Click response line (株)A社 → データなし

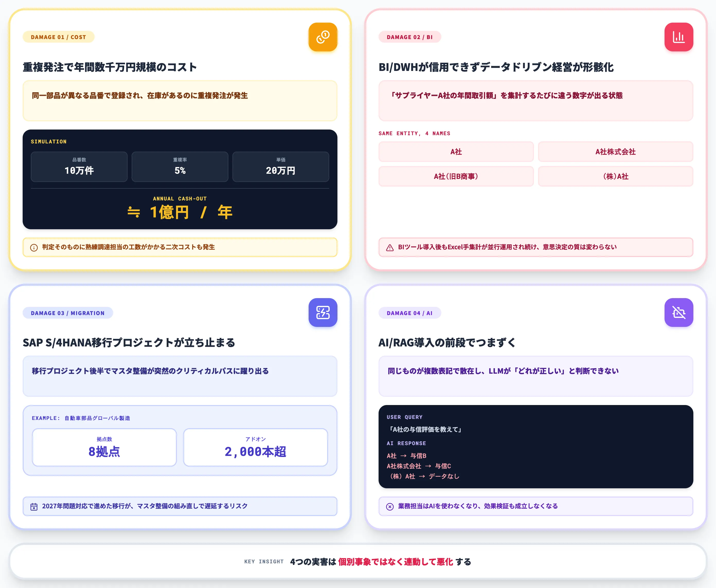(423, 476)
